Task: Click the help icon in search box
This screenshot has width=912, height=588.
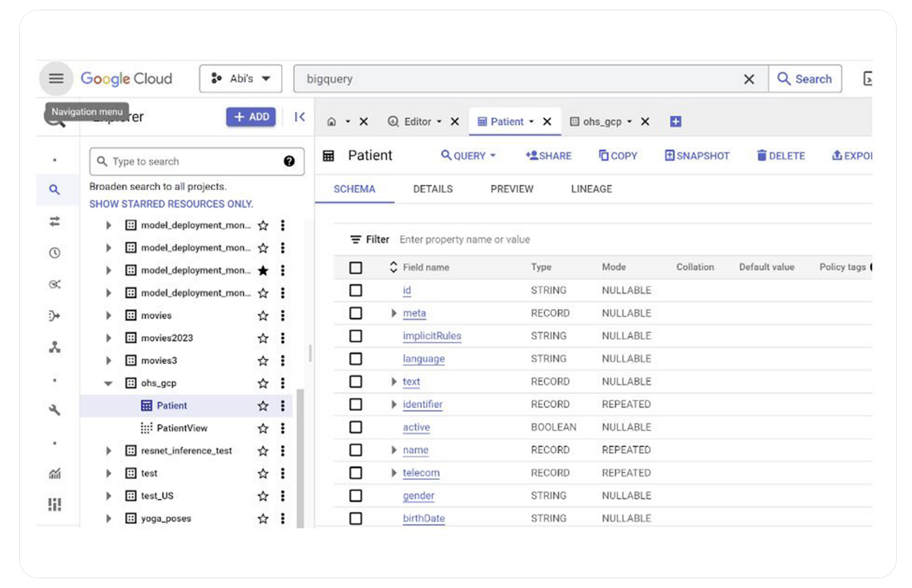Action: click(289, 161)
